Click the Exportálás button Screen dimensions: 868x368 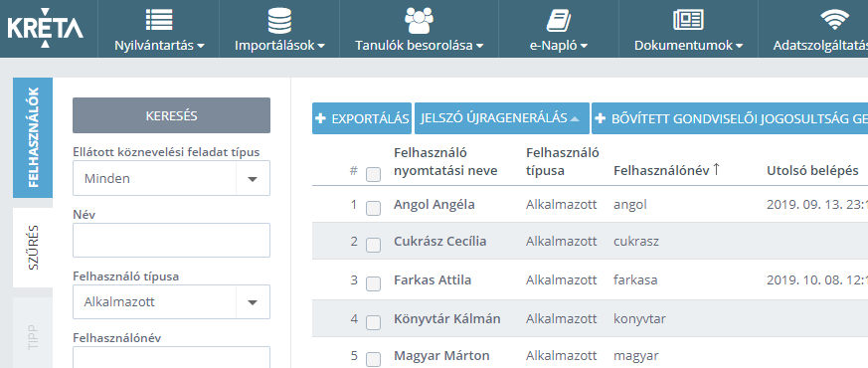point(362,118)
